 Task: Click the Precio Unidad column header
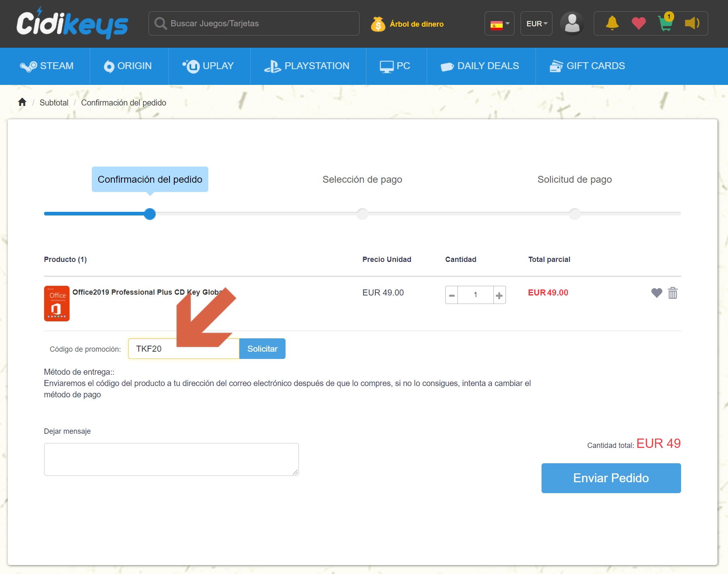click(387, 260)
